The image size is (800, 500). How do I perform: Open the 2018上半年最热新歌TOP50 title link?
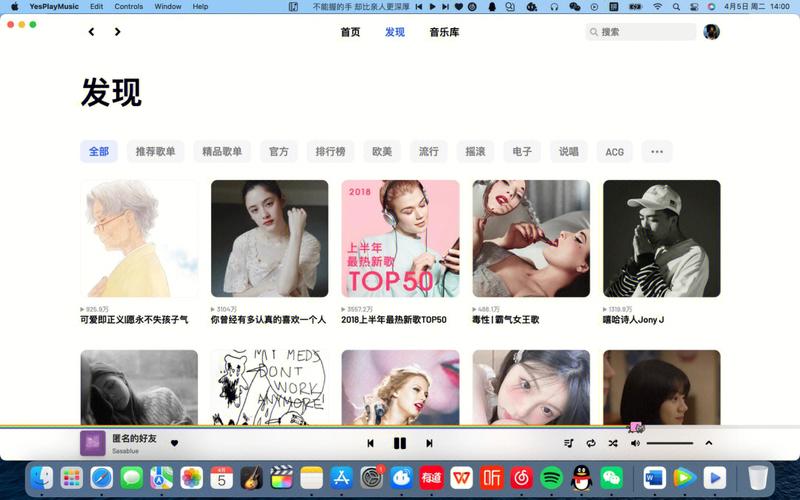[x=394, y=320]
